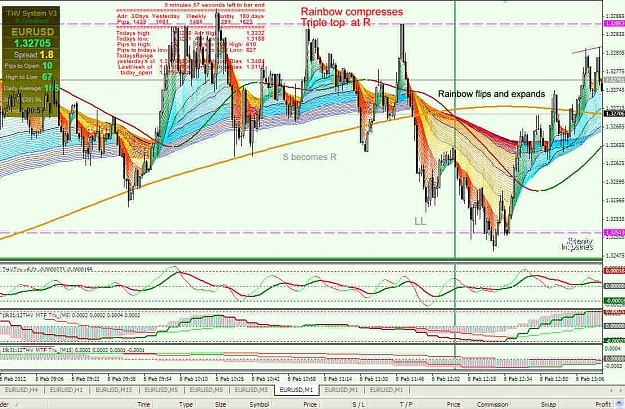Click the EURUSD symbol in info panel

click(x=32, y=32)
